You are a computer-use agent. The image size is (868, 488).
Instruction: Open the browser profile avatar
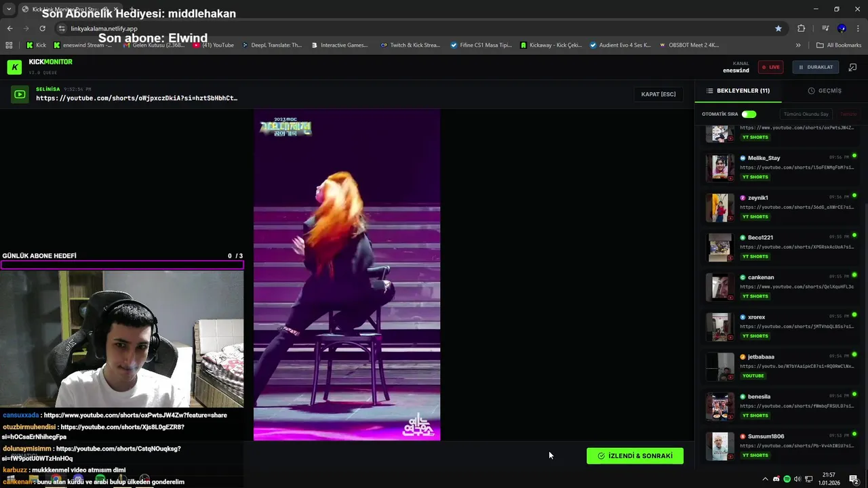[x=842, y=28]
